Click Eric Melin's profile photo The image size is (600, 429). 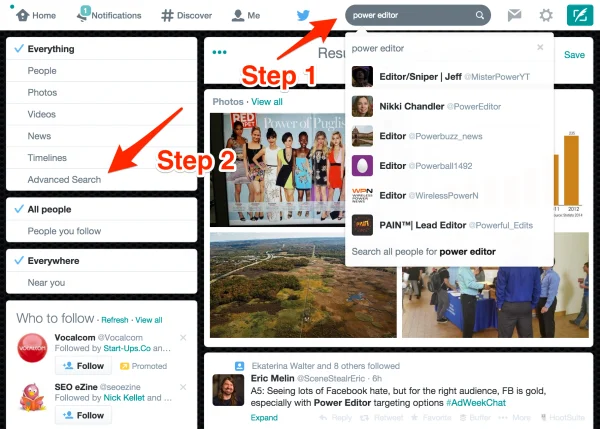pos(228,390)
